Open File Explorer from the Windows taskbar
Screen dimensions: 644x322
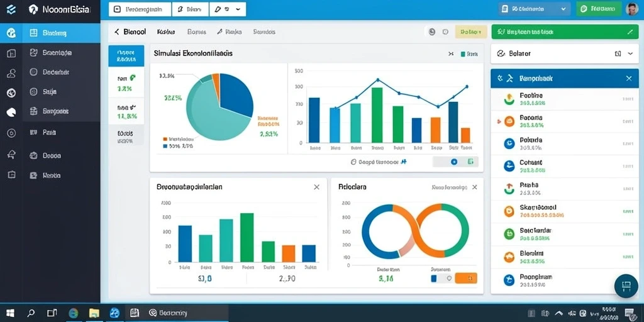pyautogui.click(x=94, y=313)
